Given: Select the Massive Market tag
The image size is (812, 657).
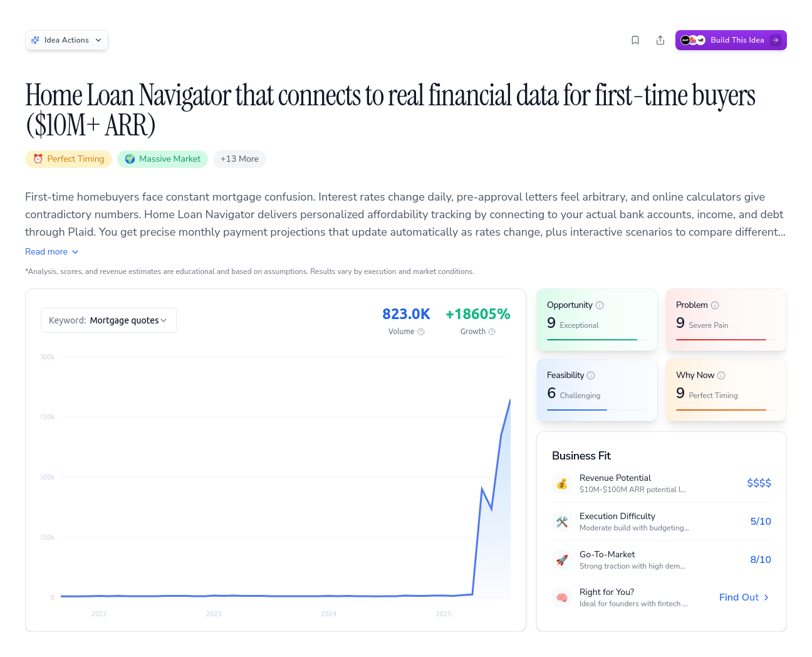Looking at the screenshot, I should point(163,159).
